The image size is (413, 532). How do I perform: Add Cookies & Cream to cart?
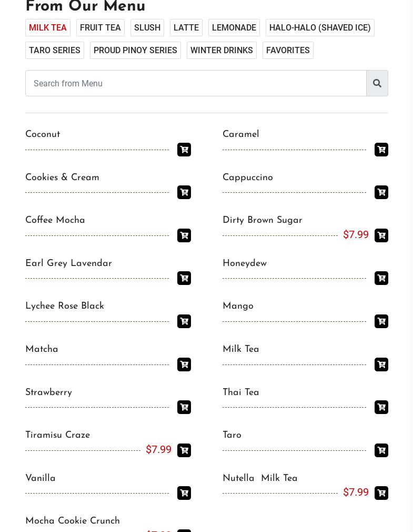184,192
